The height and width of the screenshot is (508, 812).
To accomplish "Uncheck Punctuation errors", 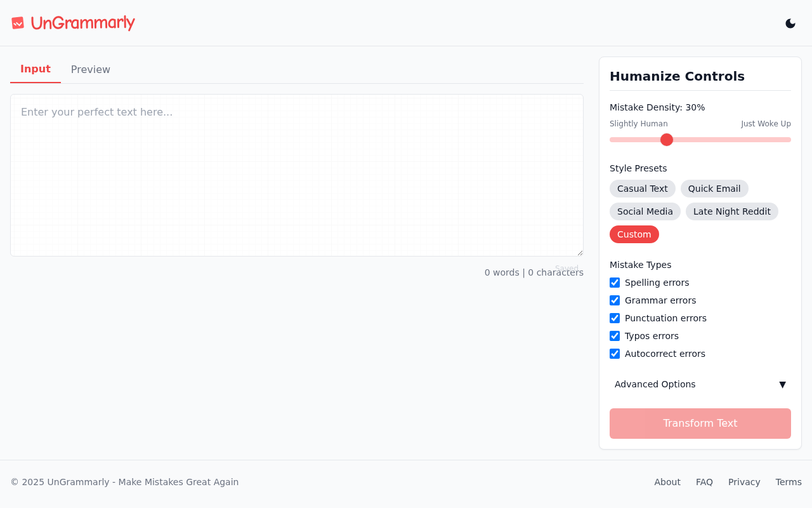I will (x=614, y=318).
